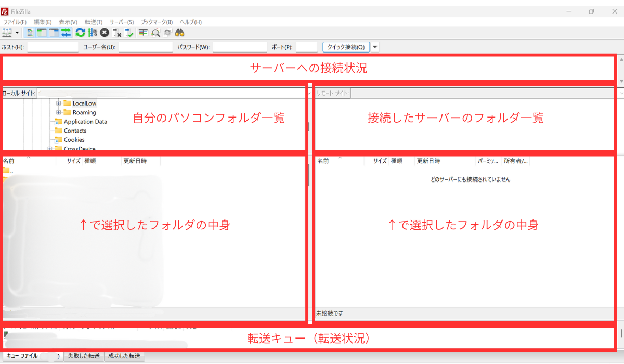Click the message log scrollbar down arrow
This screenshot has height=364, width=624.
620,81
